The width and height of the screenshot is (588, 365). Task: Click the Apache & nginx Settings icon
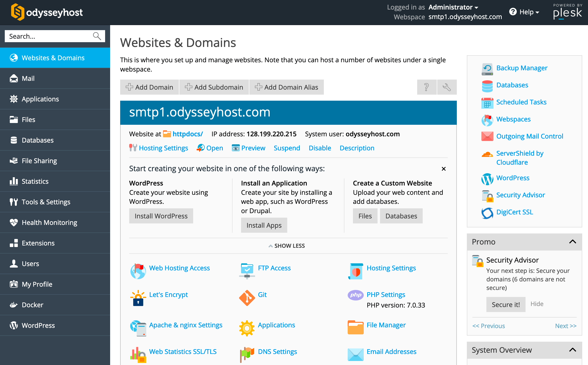pos(138,328)
